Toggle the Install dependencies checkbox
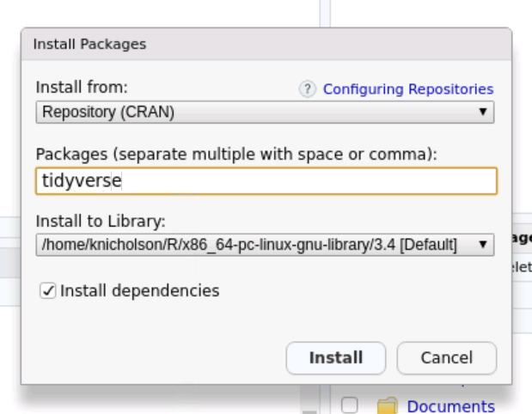This screenshot has width=532, height=414. pos(47,291)
